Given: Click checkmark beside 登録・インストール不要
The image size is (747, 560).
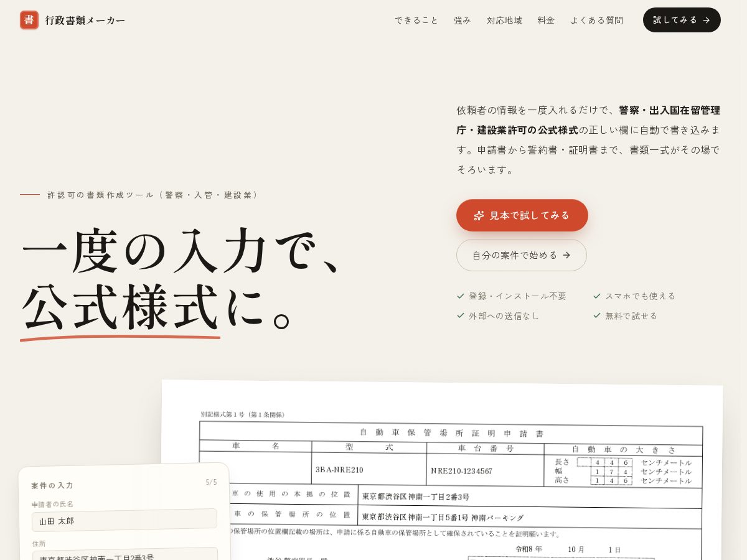Looking at the screenshot, I should (461, 296).
